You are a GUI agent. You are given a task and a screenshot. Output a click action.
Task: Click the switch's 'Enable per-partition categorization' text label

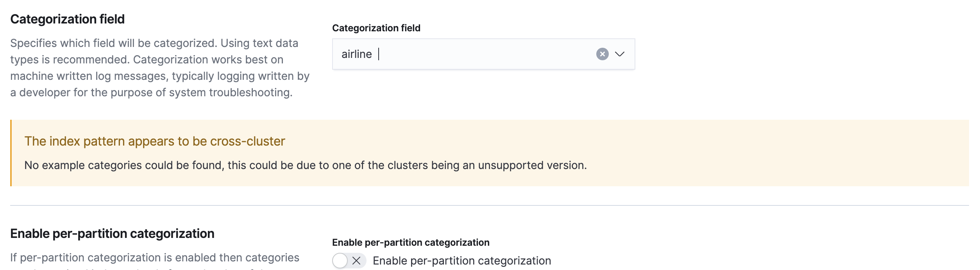tap(462, 261)
